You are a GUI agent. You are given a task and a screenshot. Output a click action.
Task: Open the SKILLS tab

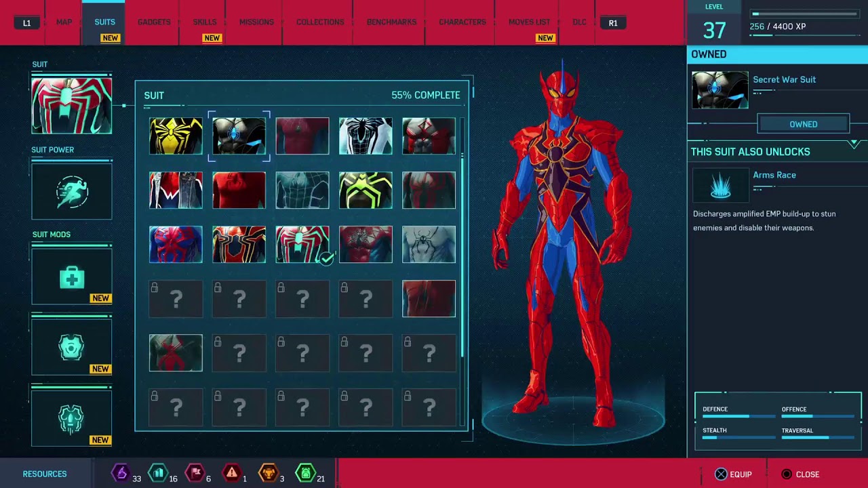click(204, 22)
